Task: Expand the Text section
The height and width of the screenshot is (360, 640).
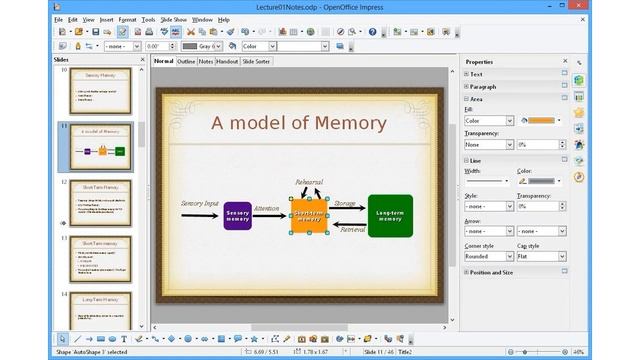Action: point(466,74)
